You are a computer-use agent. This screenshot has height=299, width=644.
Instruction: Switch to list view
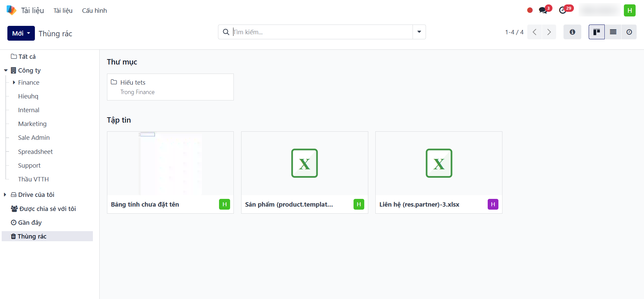613,32
